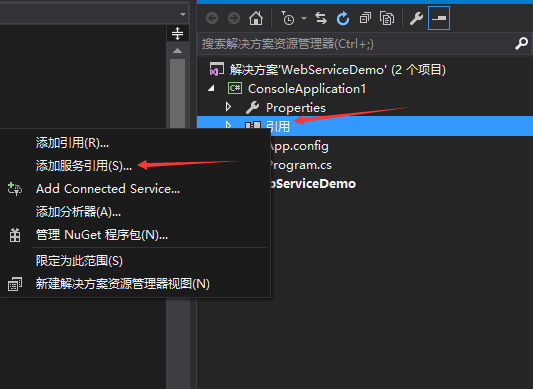The width and height of the screenshot is (533, 389).
Task: Select solution 'WebServiceDemo' node
Action: [x=337, y=70]
